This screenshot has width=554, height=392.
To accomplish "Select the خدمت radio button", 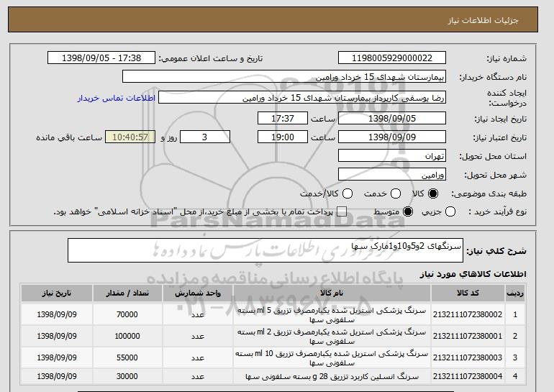I will 396,193.
